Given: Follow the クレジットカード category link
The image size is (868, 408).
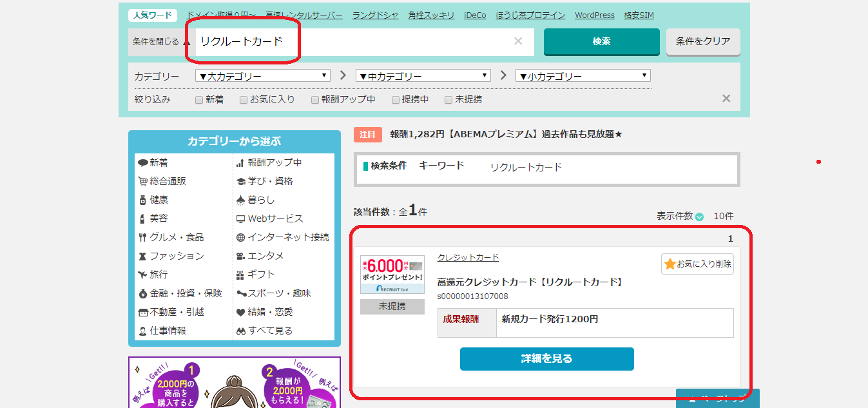Looking at the screenshot, I should tap(468, 258).
